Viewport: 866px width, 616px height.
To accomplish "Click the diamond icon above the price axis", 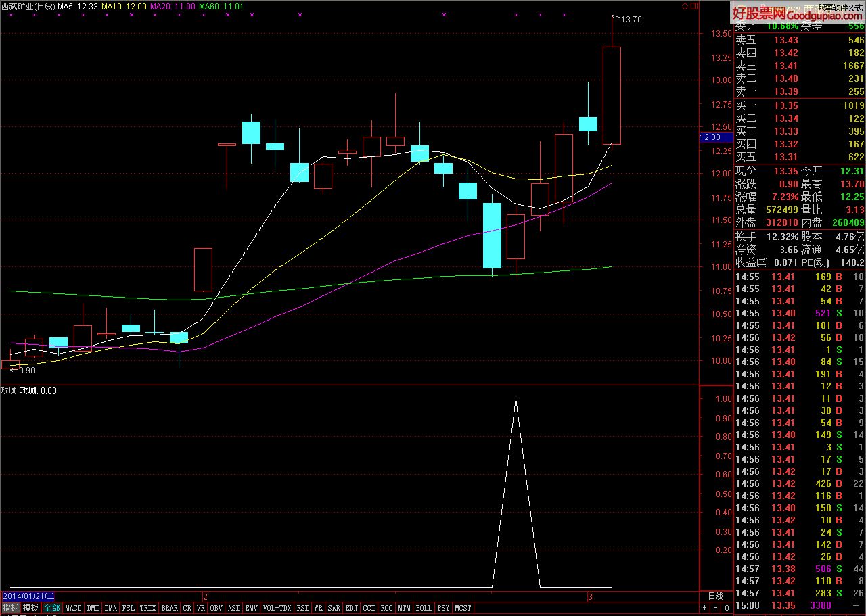I will pos(685,6).
